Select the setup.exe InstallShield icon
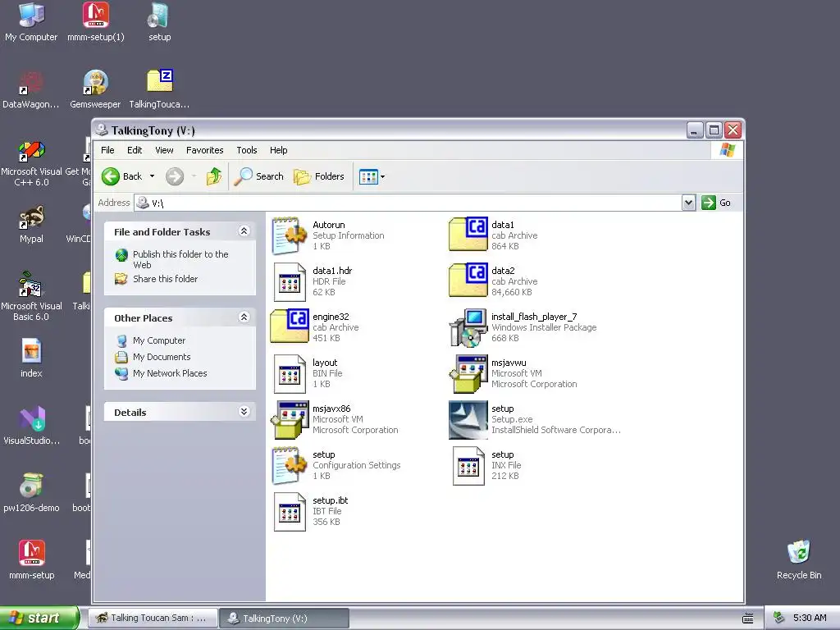Viewport: 840px width, 630px height. click(468, 419)
